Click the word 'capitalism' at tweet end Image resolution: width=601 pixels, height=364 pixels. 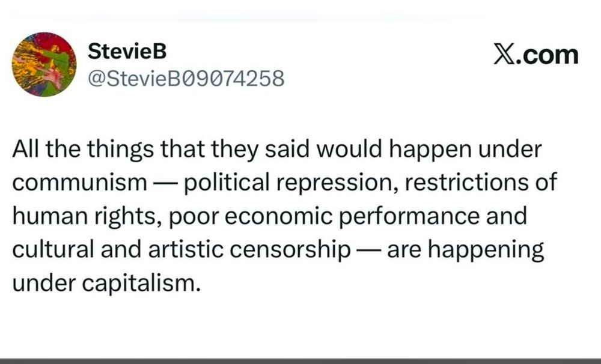pyautogui.click(x=141, y=284)
